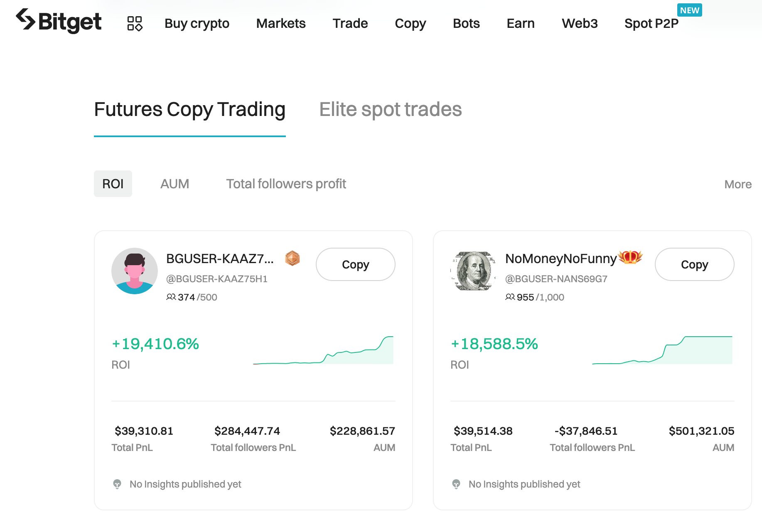Click insights bulb icon on BGUSER-KAAZ7 card
Screen dimensions: 762x532
pyautogui.click(x=117, y=484)
